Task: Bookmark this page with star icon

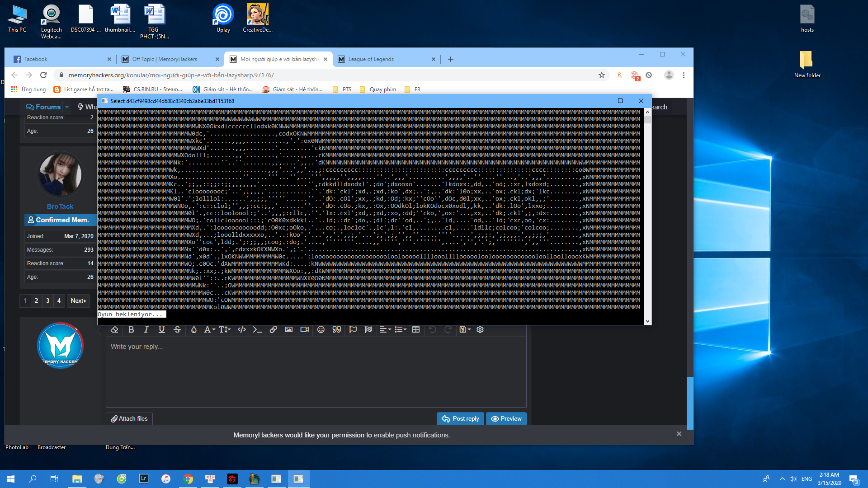Action: coord(602,75)
